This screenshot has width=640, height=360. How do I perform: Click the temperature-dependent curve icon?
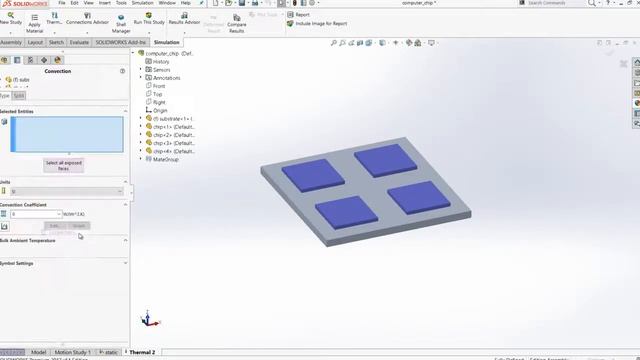coord(4,226)
